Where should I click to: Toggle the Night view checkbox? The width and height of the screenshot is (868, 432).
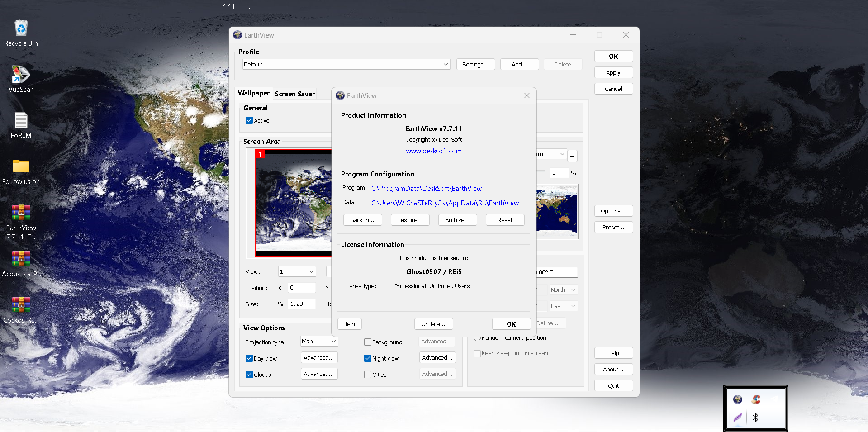(368, 358)
